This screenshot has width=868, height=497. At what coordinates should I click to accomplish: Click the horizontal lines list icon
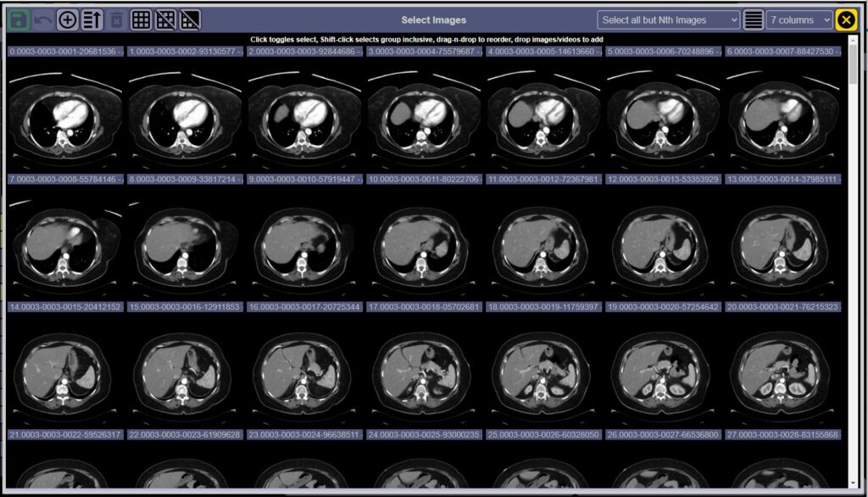pos(754,20)
